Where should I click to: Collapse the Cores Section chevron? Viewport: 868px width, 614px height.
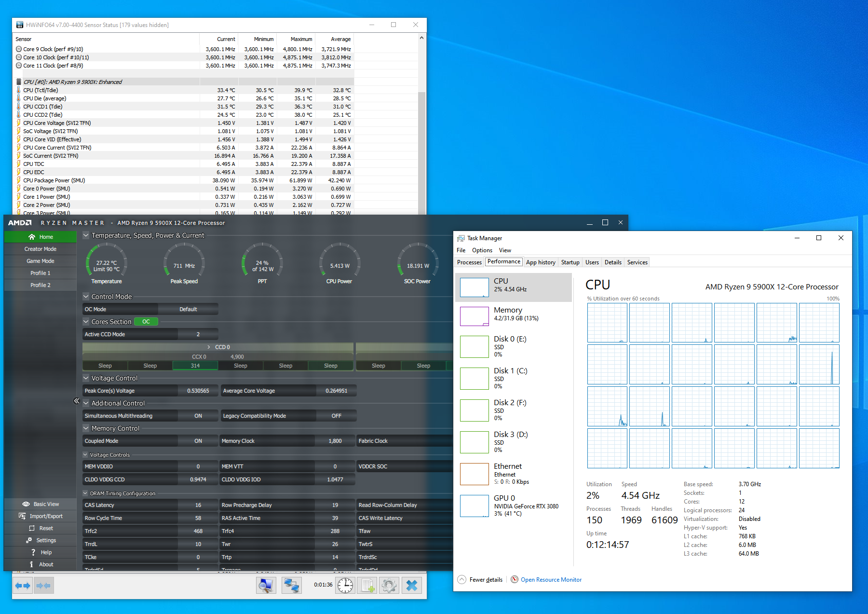[86, 322]
